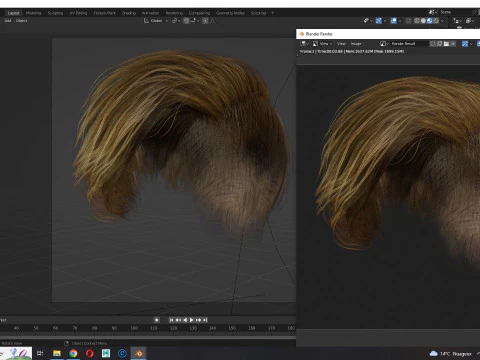Toggle viewport gizmos display
480x360 pixels.
379,21
